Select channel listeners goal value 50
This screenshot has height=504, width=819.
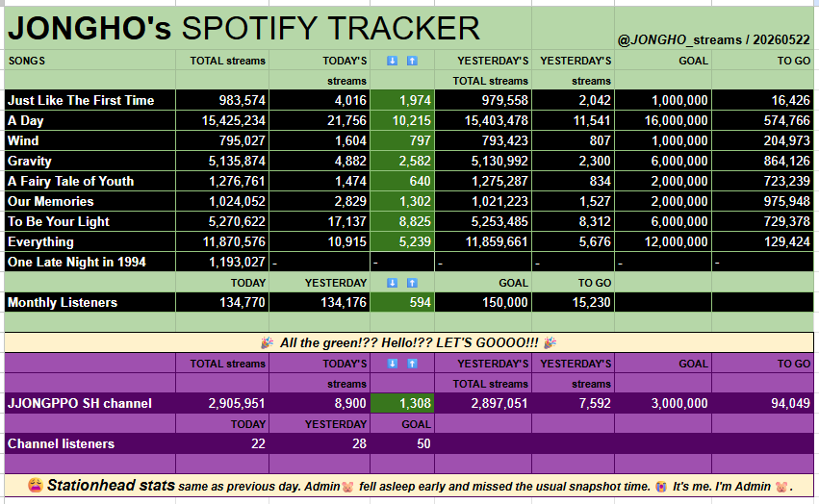402,443
